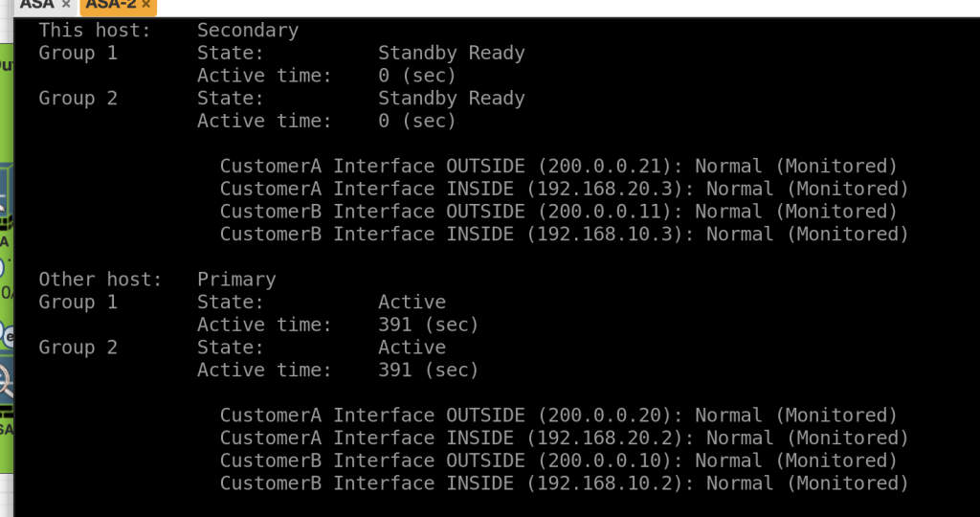980x517 pixels.
Task: Select the ASA-2 terminal tab
Action: coord(111,5)
